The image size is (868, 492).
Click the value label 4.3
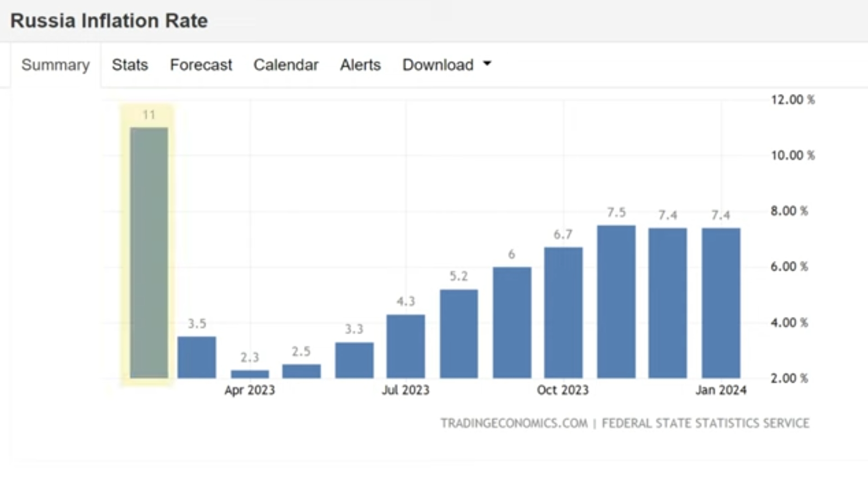click(x=406, y=301)
